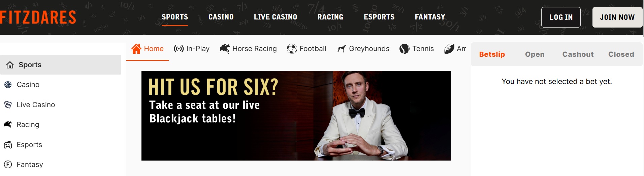This screenshot has width=644, height=176.
Task: Select the Greyhounds dog icon
Action: pos(342,49)
